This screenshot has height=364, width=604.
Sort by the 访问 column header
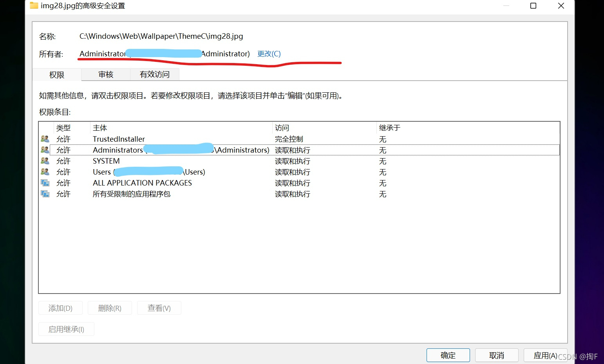324,128
